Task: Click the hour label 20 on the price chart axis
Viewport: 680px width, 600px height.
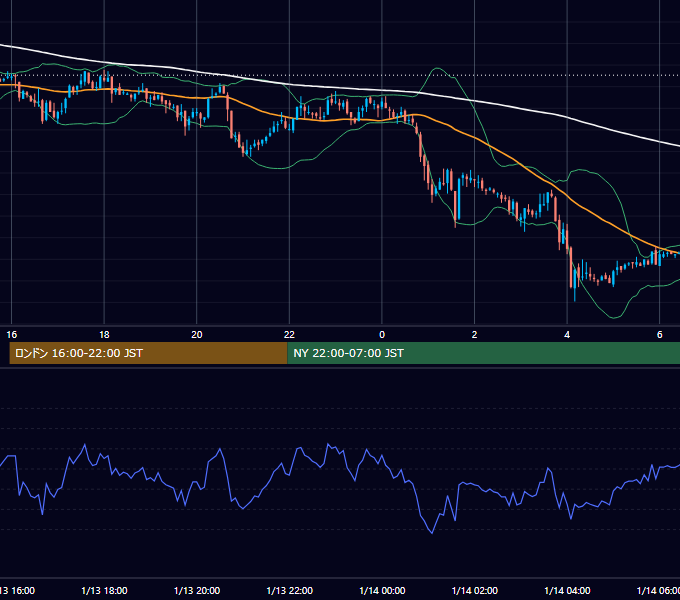Action: point(197,335)
